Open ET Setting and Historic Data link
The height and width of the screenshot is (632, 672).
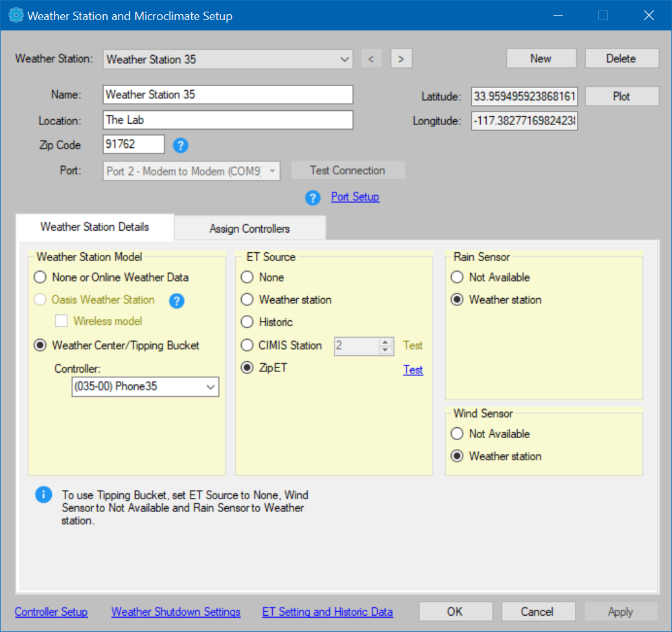(327, 612)
